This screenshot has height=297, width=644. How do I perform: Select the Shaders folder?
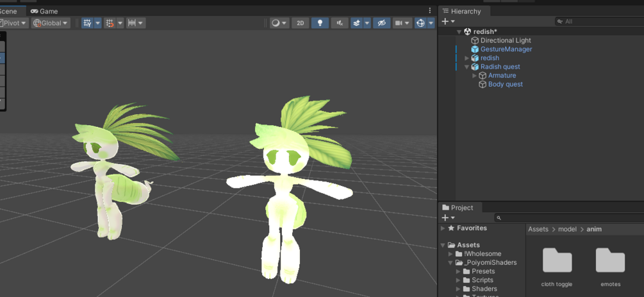tap(484, 289)
